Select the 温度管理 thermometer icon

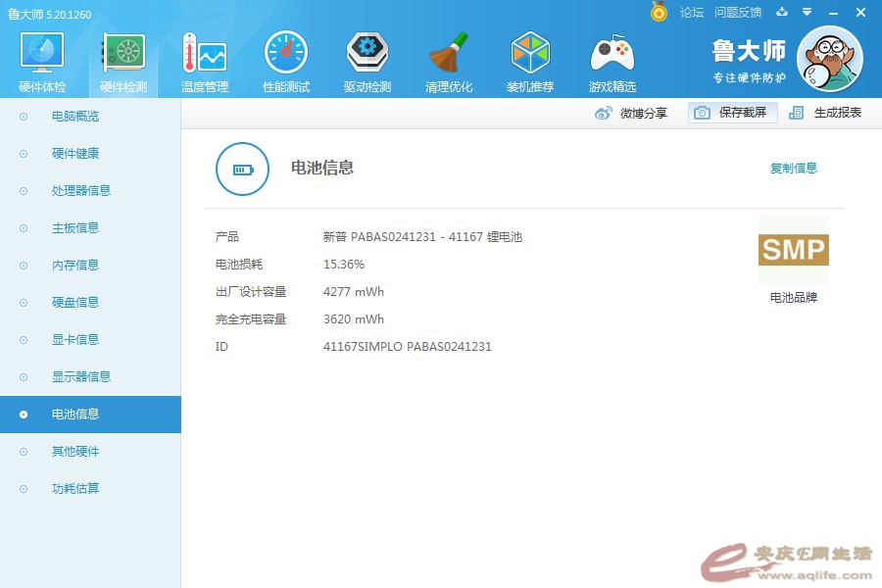click(205, 54)
